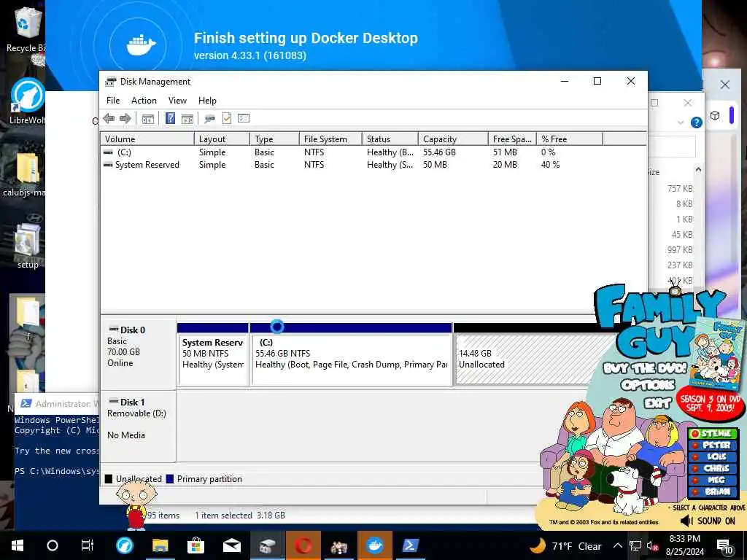Click the 51 MB free space cell

tap(505, 152)
